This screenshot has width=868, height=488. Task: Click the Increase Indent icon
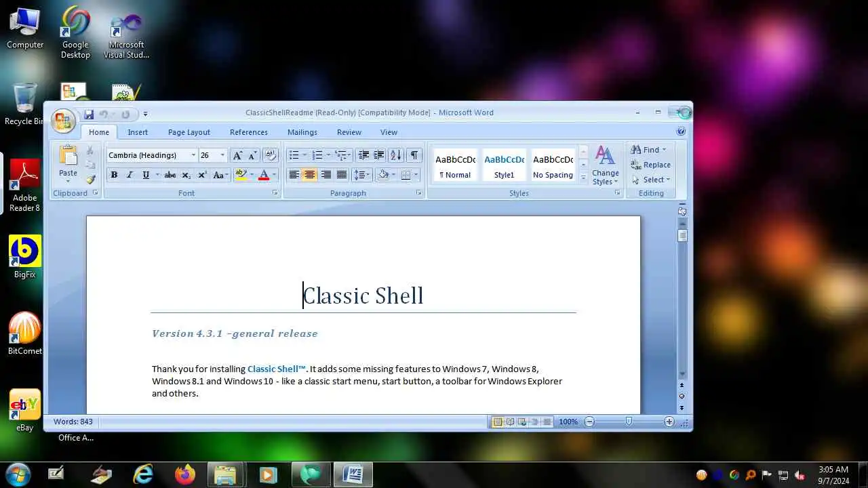point(379,155)
